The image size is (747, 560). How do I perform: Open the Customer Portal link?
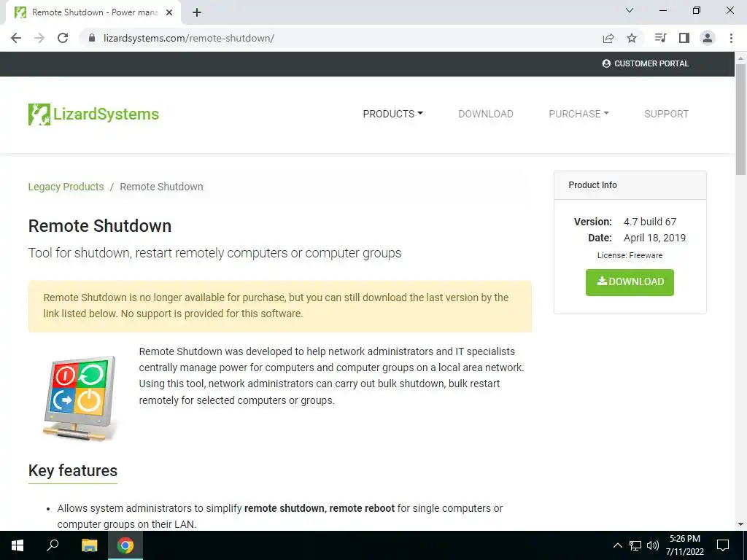click(x=646, y=64)
